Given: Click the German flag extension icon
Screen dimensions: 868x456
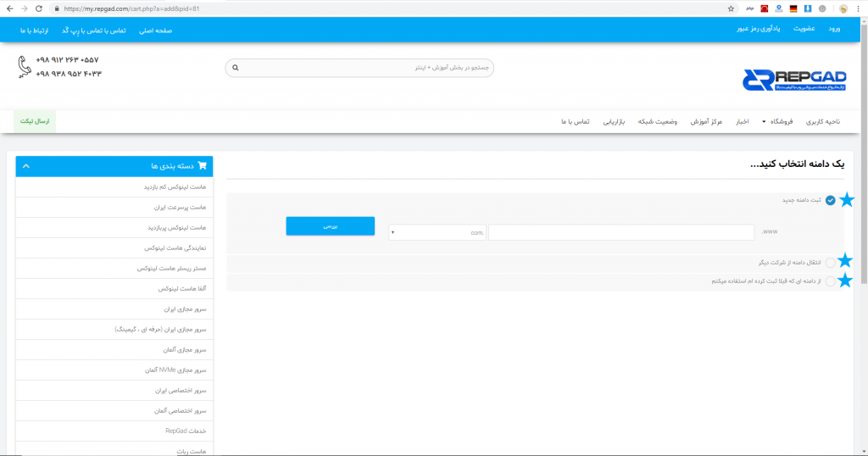Looking at the screenshot, I should pos(793,8).
